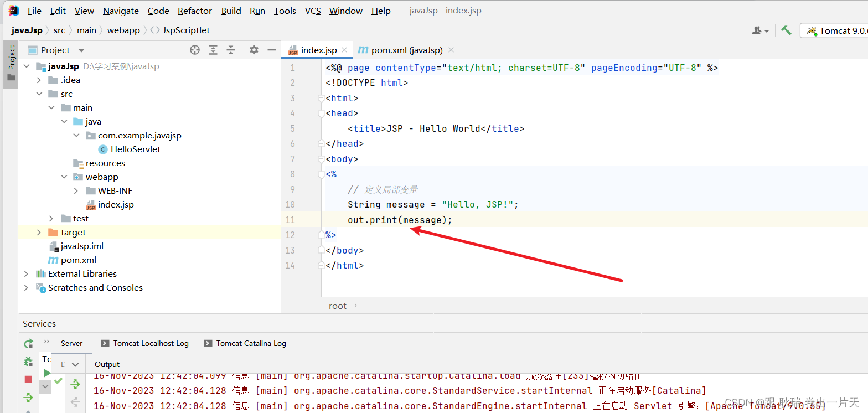
Task: Open the Project view selector dropdown
Action: (x=81, y=50)
